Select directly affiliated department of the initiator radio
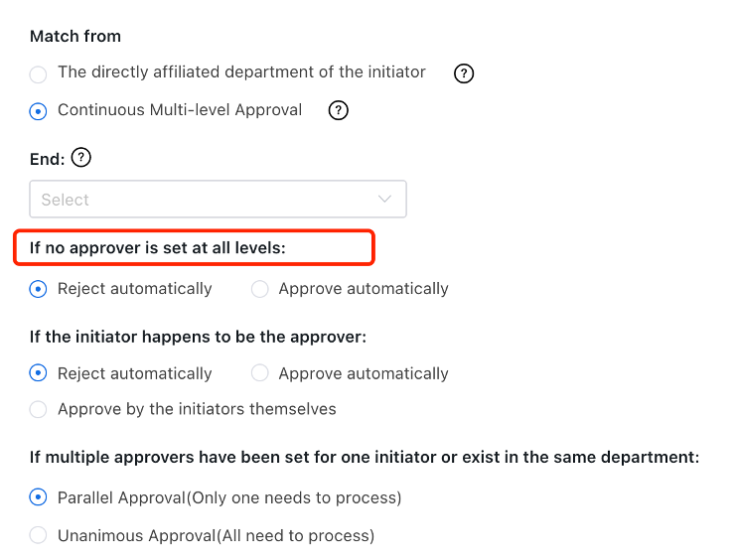The image size is (735, 560). [x=38, y=73]
